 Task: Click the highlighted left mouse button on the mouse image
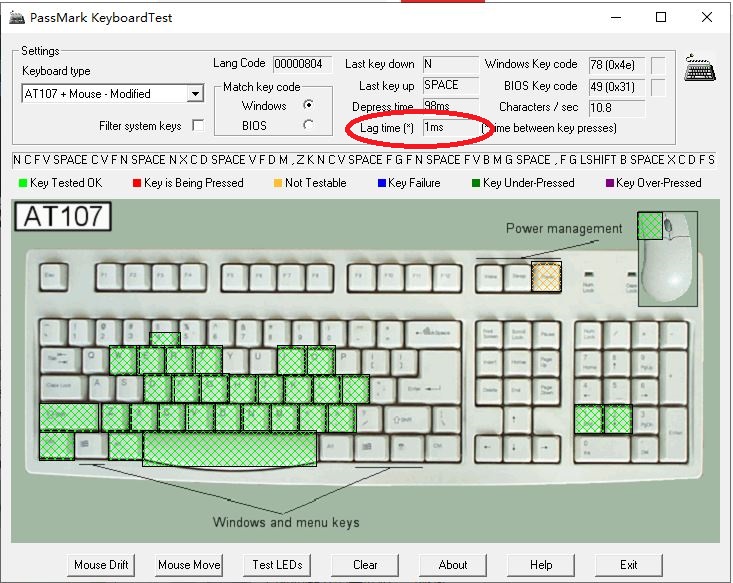(650, 226)
